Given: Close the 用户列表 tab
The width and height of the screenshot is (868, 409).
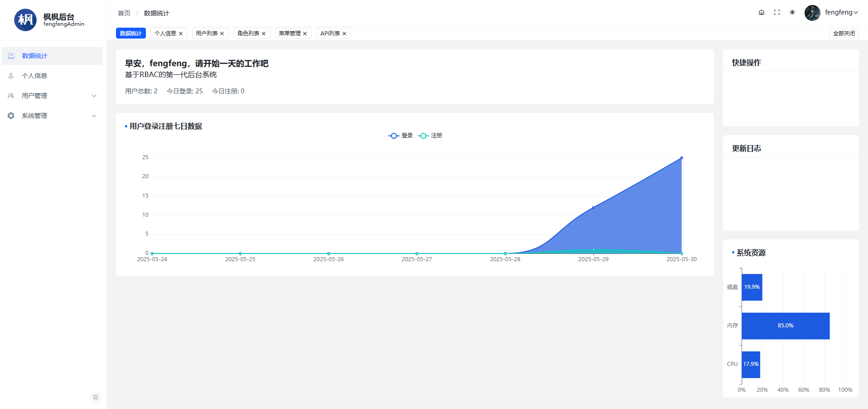Looking at the screenshot, I should point(222,34).
